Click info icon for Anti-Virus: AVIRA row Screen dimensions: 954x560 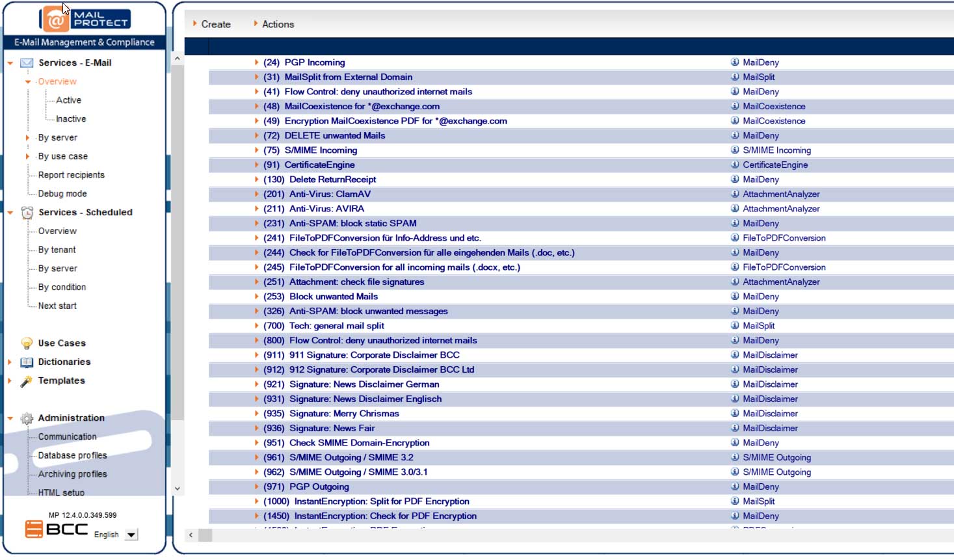(x=735, y=209)
